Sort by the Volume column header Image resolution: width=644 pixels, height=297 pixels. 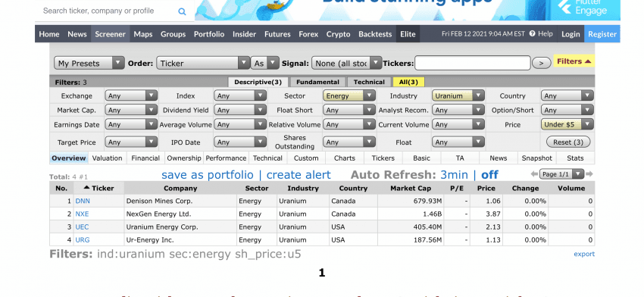click(x=571, y=188)
